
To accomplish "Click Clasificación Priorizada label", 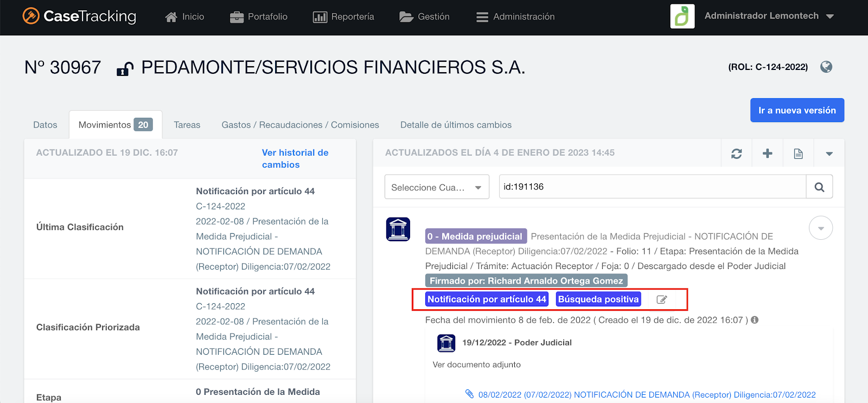I will [x=88, y=327].
